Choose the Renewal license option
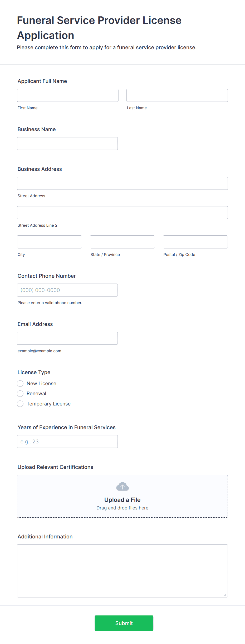The width and height of the screenshot is (245, 644). (20, 394)
